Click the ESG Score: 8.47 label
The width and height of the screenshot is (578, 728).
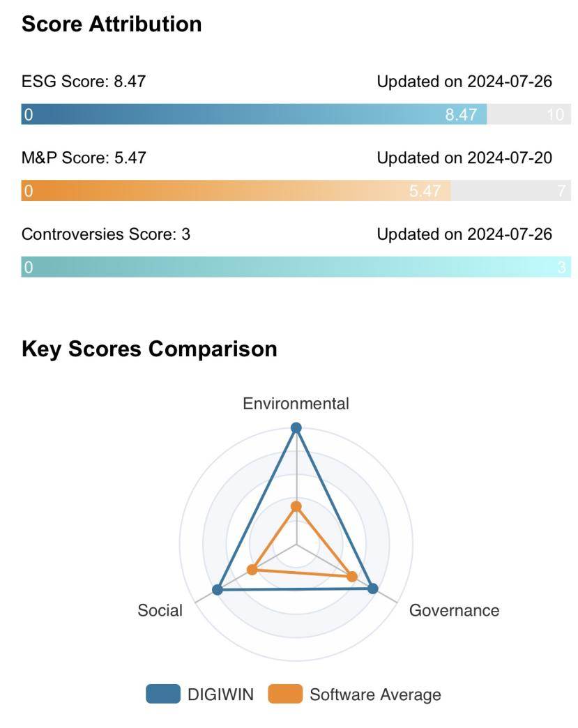click(x=84, y=82)
